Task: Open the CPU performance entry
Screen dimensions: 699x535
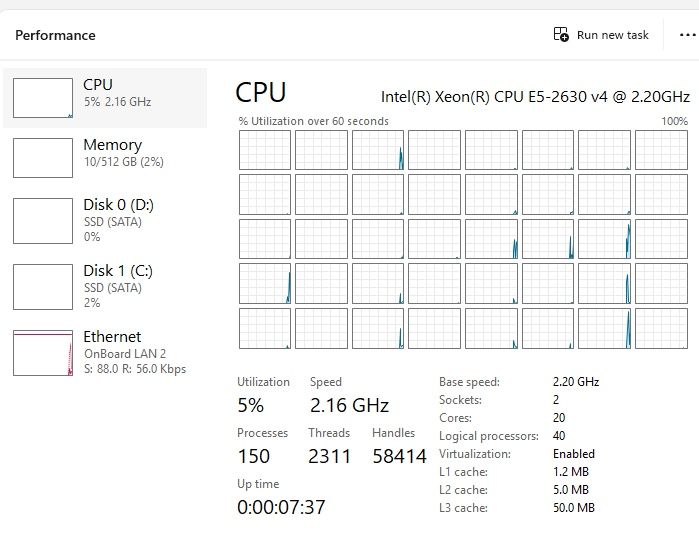Action: 105,98
